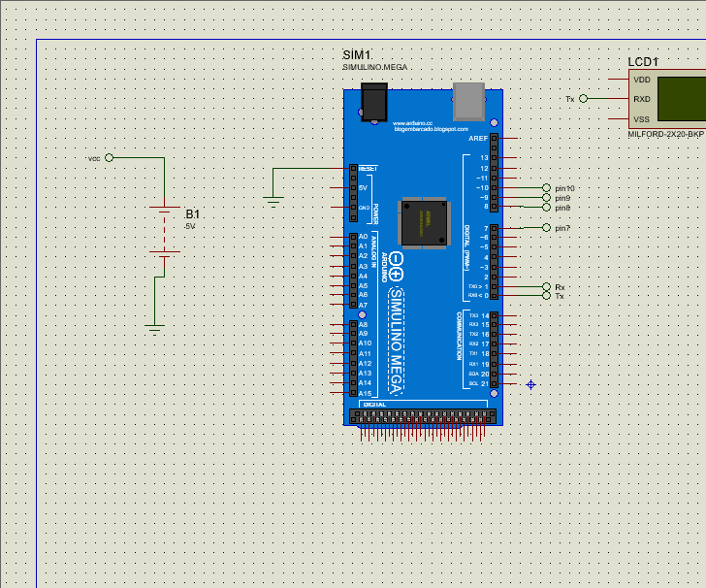Click the A5 analog pin label

click(x=363, y=285)
